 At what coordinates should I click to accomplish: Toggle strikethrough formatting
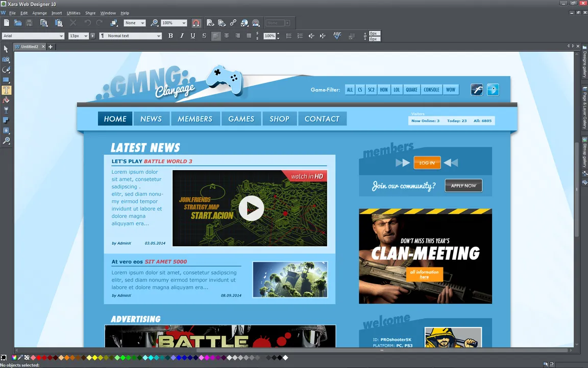(x=204, y=36)
